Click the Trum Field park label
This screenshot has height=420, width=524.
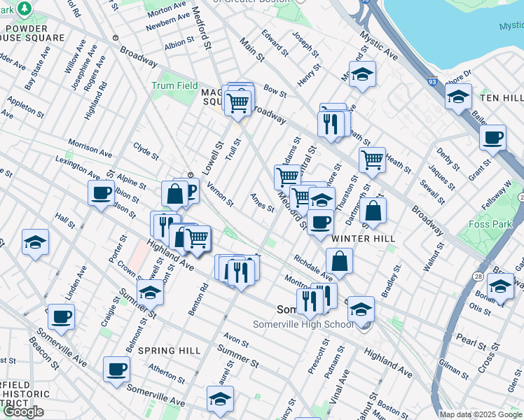[174, 85]
